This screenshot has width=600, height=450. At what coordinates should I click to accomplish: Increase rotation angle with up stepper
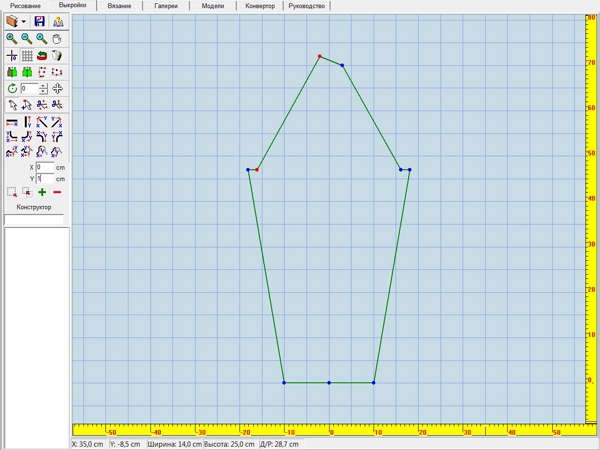pyautogui.click(x=43, y=86)
